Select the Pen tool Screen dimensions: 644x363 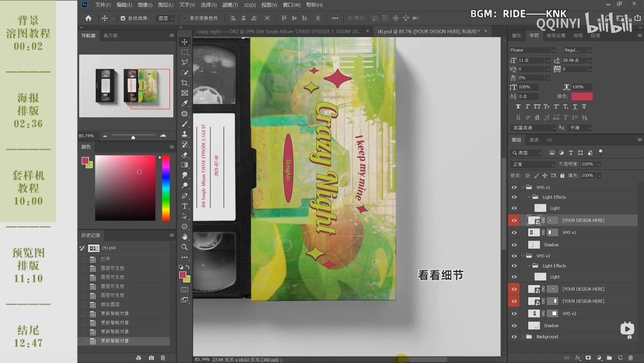pos(185,195)
